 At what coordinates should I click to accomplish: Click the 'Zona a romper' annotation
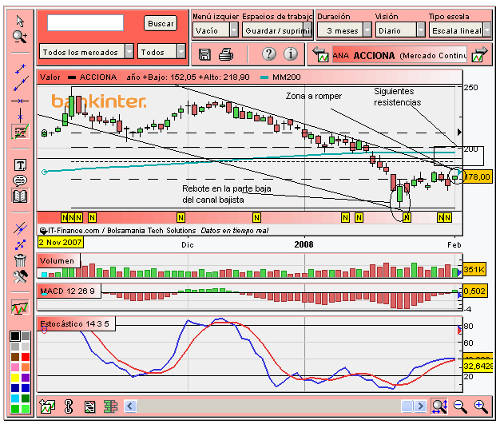(x=314, y=96)
